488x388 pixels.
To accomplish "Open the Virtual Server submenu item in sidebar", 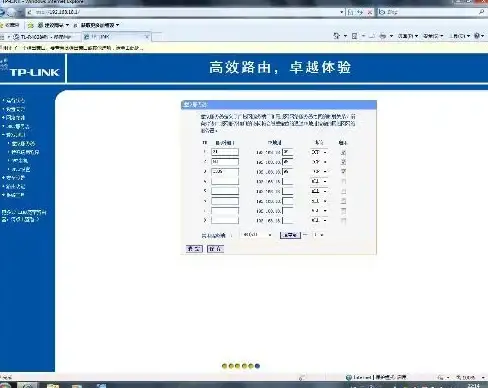I will pyautogui.click(x=23, y=144).
